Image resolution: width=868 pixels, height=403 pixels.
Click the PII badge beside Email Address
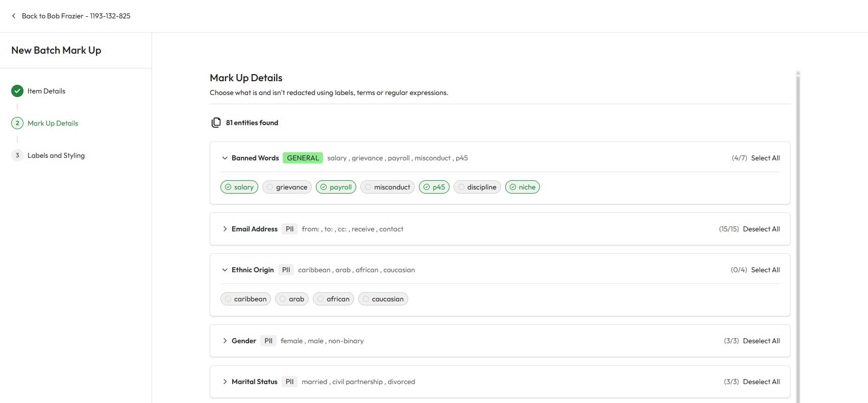click(x=289, y=229)
